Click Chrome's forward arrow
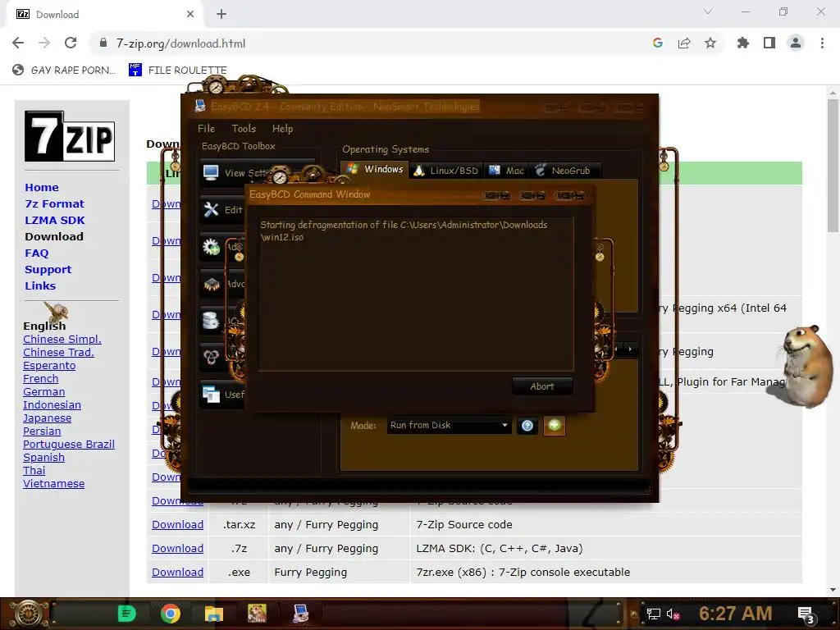 (44, 43)
